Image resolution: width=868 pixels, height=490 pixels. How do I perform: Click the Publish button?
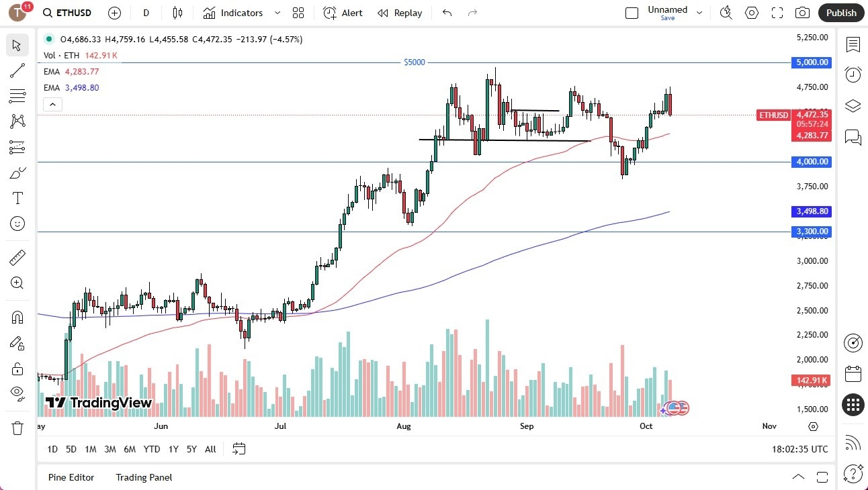coord(840,13)
